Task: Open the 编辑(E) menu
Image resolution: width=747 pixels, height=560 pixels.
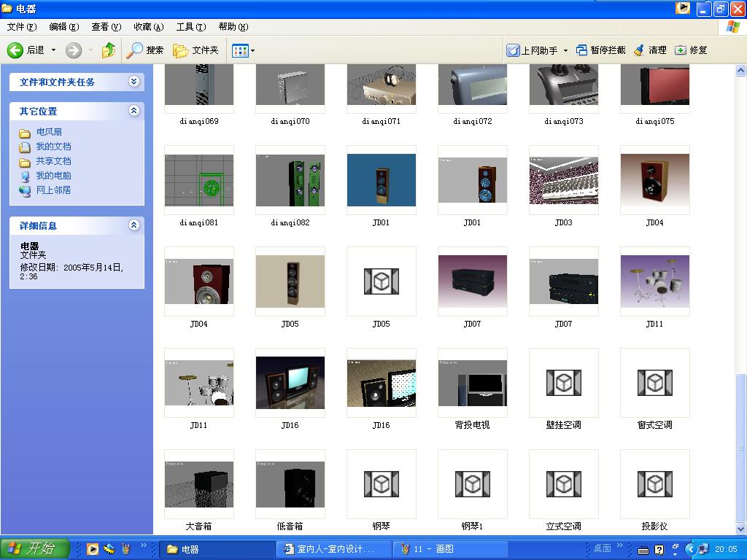Action: pyautogui.click(x=64, y=27)
